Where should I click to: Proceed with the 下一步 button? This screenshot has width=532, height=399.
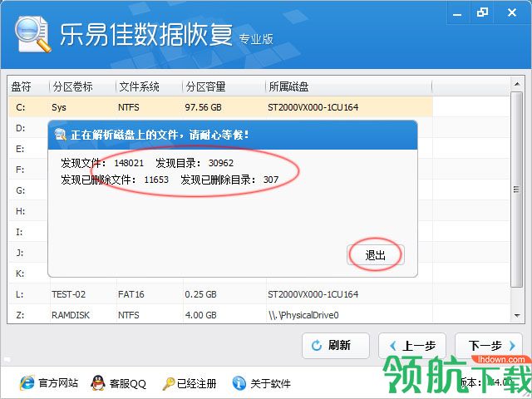489,346
